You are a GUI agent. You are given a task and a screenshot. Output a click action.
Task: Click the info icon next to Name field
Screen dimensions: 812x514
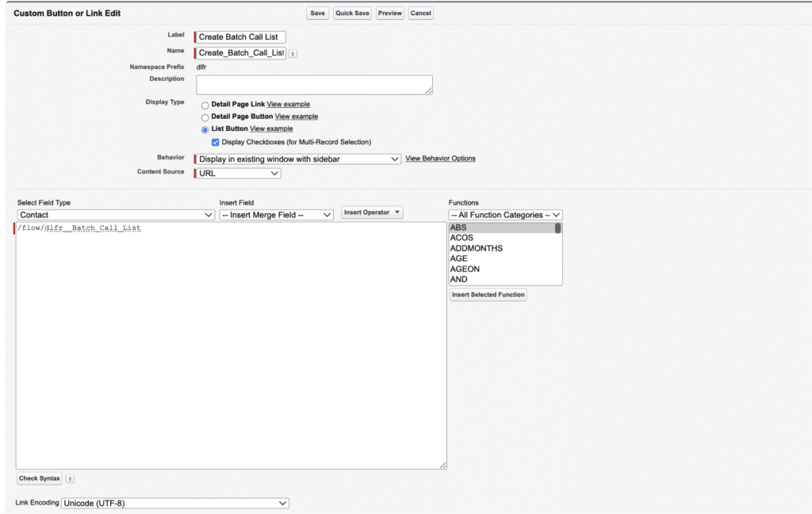(x=293, y=53)
